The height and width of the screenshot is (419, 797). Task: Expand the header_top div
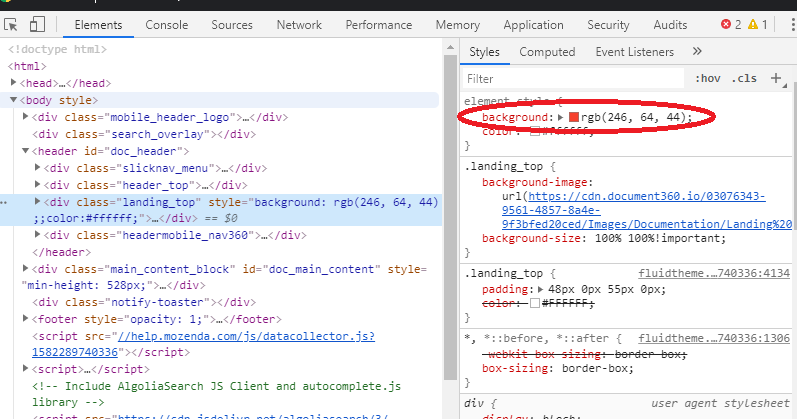point(37,184)
